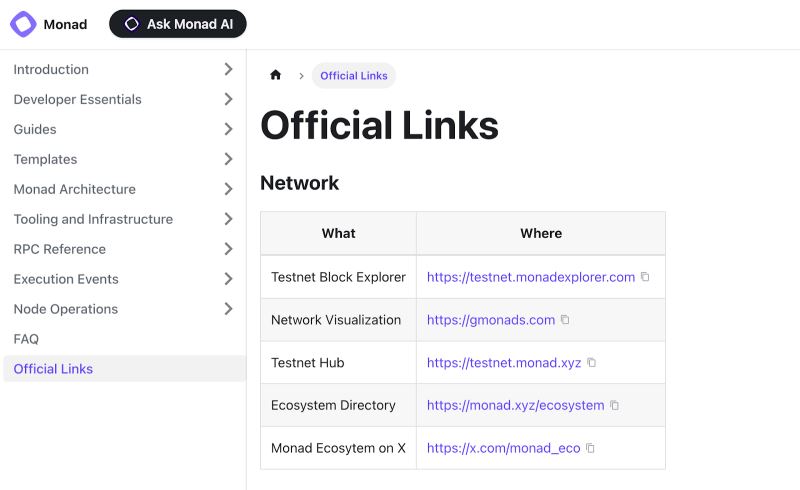
Task: Open the Templates section in sidebar
Action: 45,159
